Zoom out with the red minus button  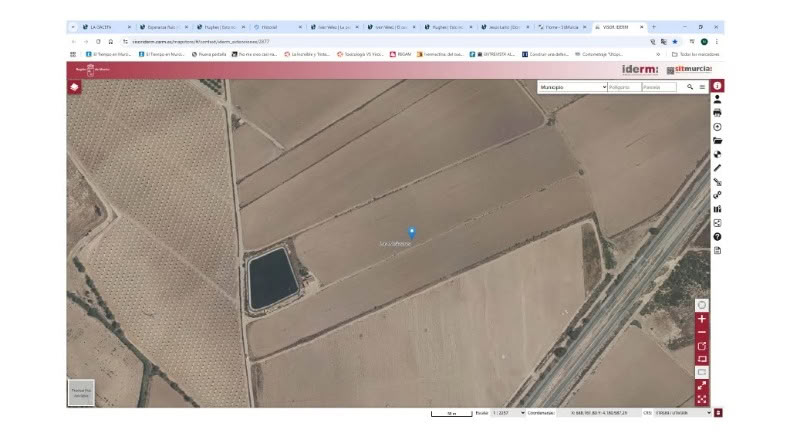tap(702, 333)
